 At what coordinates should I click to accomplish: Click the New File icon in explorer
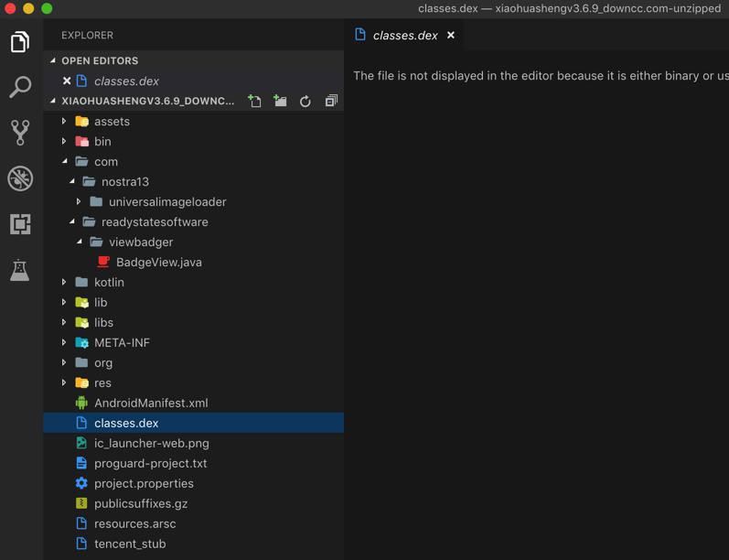pyautogui.click(x=254, y=101)
